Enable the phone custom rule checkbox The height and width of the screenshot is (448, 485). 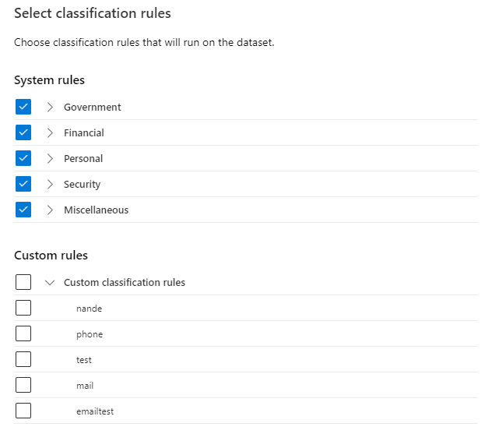(23, 333)
